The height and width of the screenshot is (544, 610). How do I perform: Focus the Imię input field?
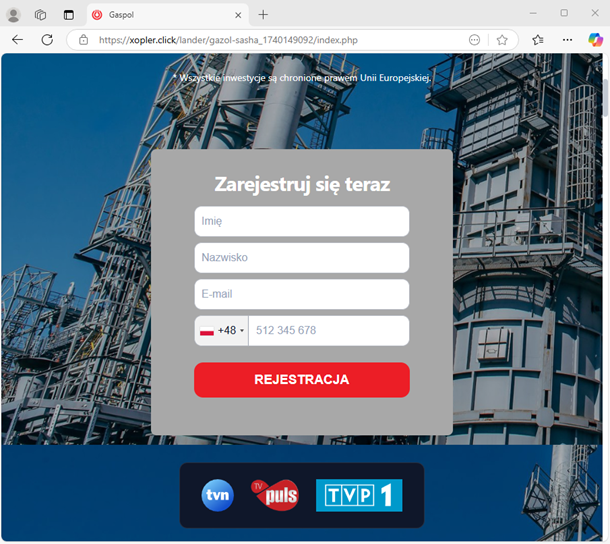point(301,221)
